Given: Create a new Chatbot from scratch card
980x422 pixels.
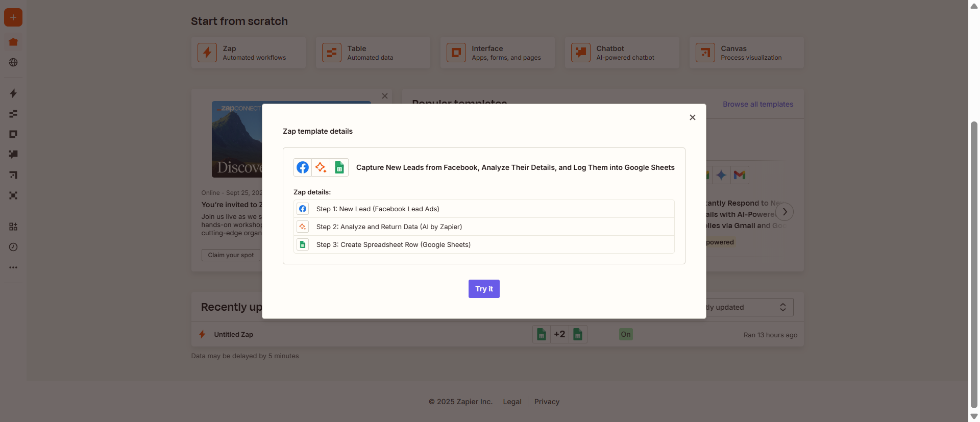Looking at the screenshot, I should click(622, 53).
